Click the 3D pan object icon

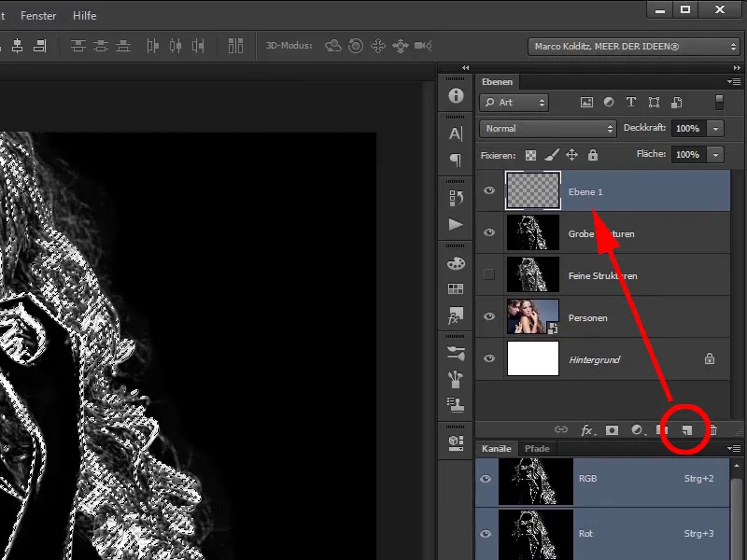pos(378,46)
